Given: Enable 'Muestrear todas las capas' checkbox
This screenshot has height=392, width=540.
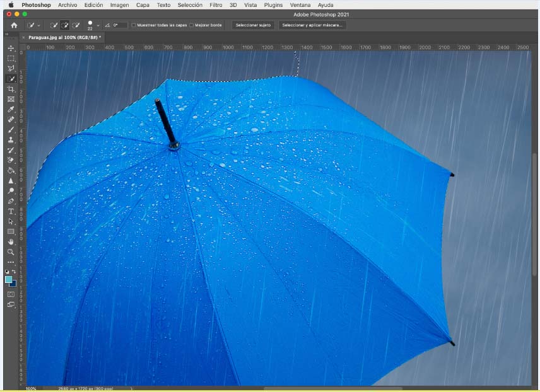Looking at the screenshot, I should click(134, 25).
